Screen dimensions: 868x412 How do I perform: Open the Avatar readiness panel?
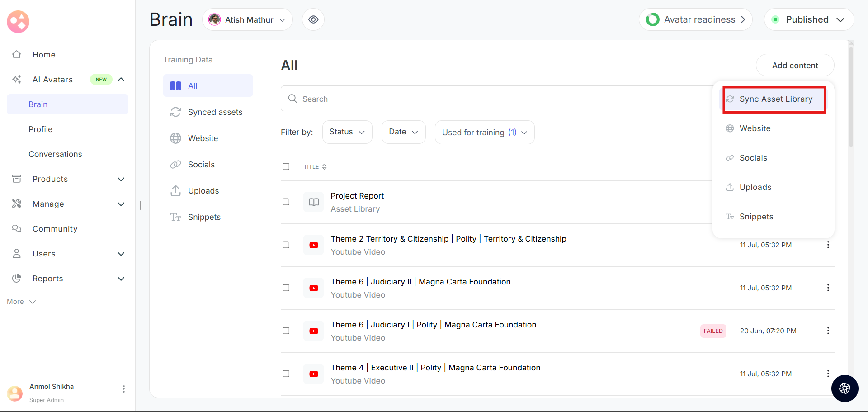pos(695,19)
